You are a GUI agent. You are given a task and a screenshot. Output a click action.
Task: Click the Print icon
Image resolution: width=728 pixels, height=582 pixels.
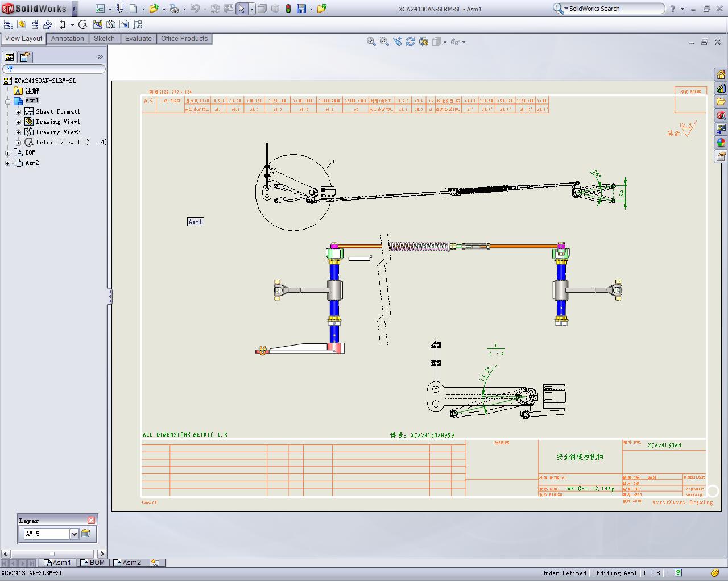pyautogui.click(x=174, y=9)
